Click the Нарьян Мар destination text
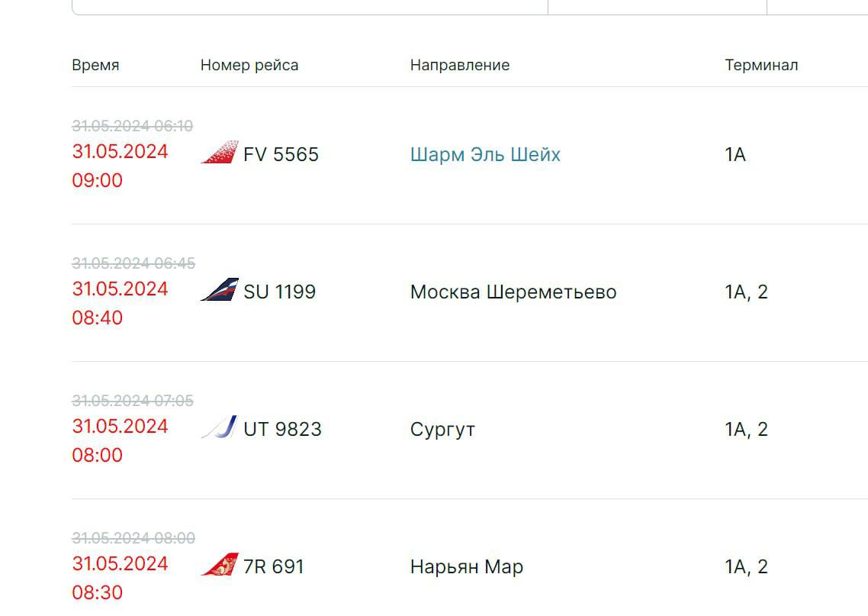This screenshot has width=868, height=616. pyautogui.click(x=467, y=567)
